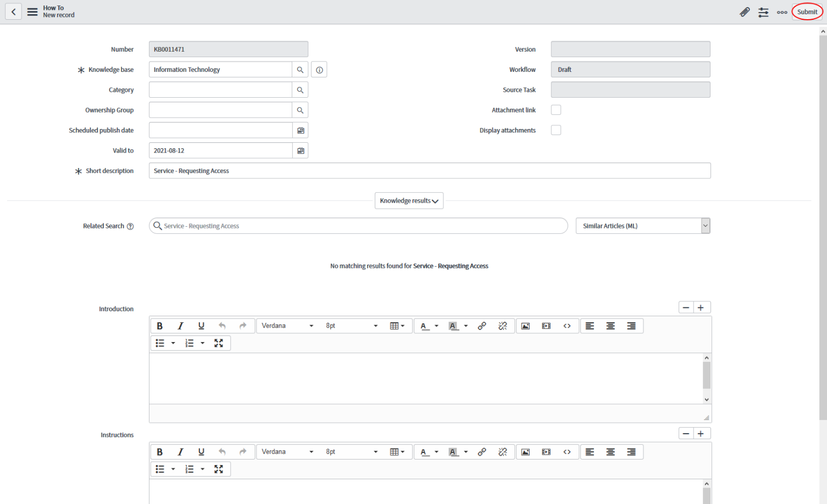Enable the Attachment link checkbox

(x=556, y=110)
